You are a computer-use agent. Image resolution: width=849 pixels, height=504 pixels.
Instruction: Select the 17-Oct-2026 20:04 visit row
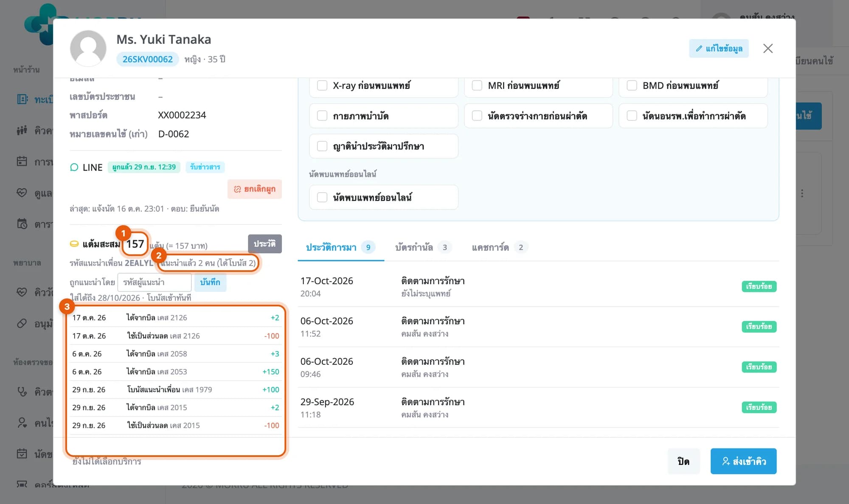point(538,287)
